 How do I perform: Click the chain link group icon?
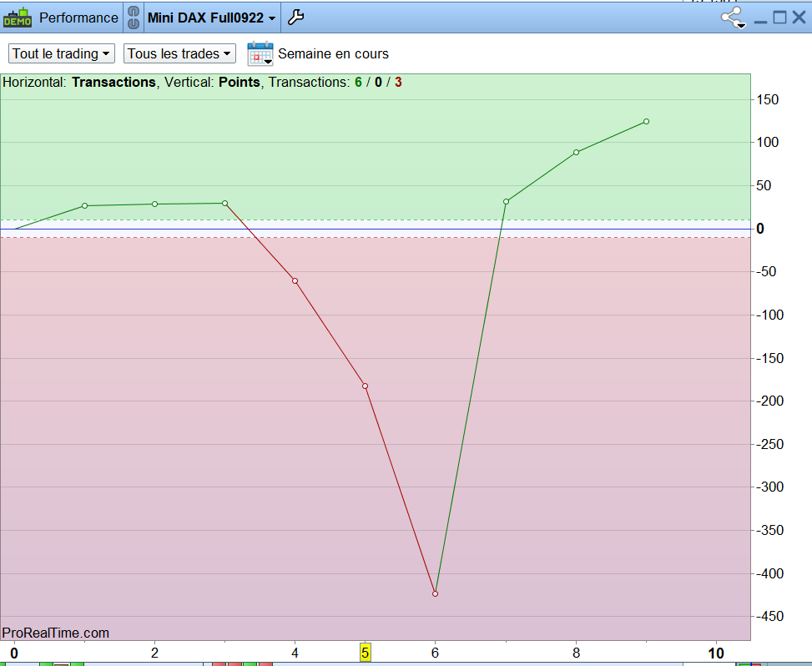point(134,18)
